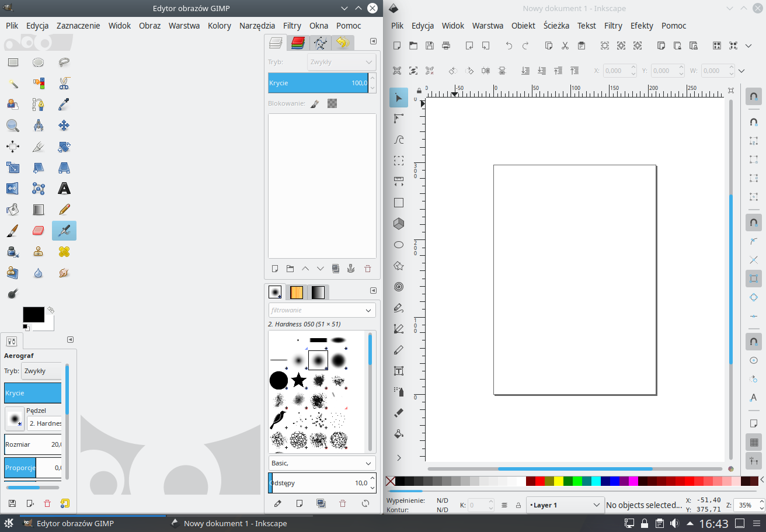
Task: Adjust GIMP layer Krycie opacity slider
Action: (x=318, y=83)
